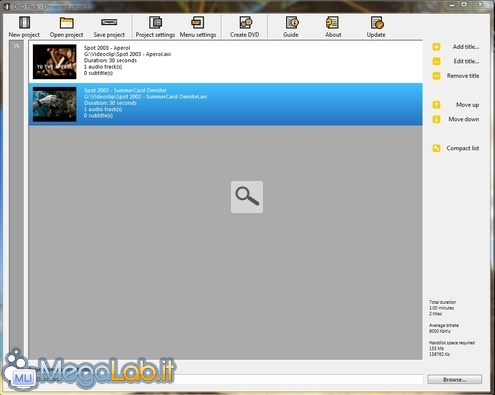Click the Save project icon

(x=109, y=22)
